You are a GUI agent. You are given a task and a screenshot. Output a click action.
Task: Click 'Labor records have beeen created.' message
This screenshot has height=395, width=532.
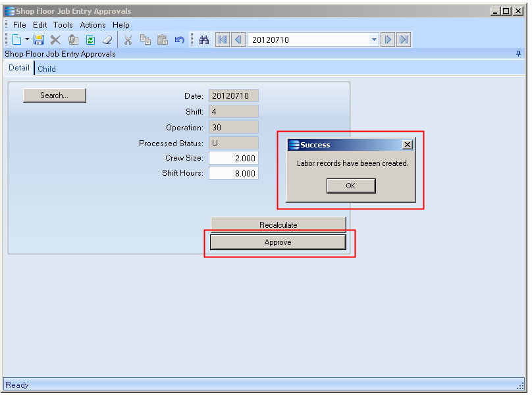353,163
